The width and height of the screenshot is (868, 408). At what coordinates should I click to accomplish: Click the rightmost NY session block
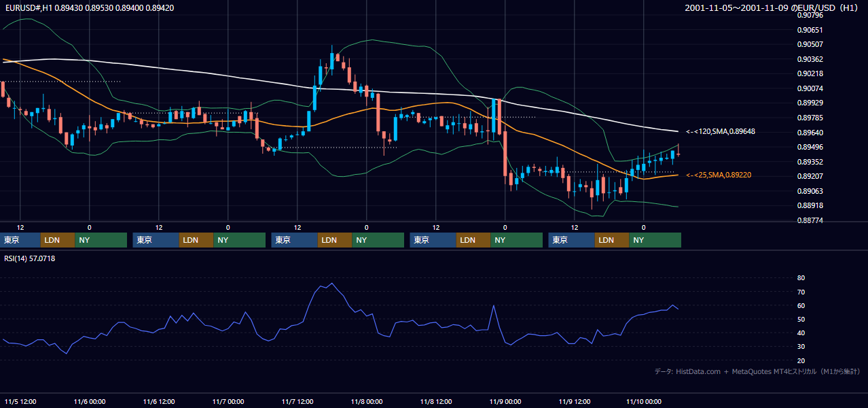(x=655, y=240)
